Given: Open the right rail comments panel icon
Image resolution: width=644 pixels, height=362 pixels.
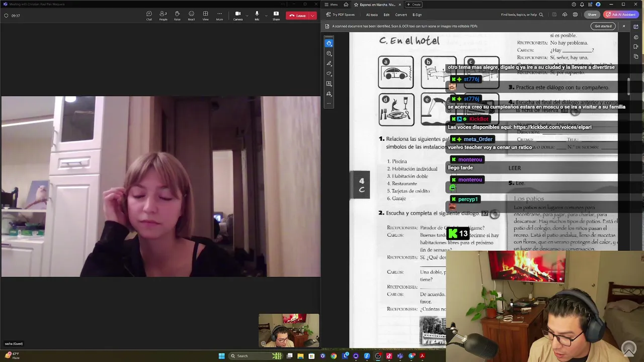Looking at the screenshot, I should 636,36.
